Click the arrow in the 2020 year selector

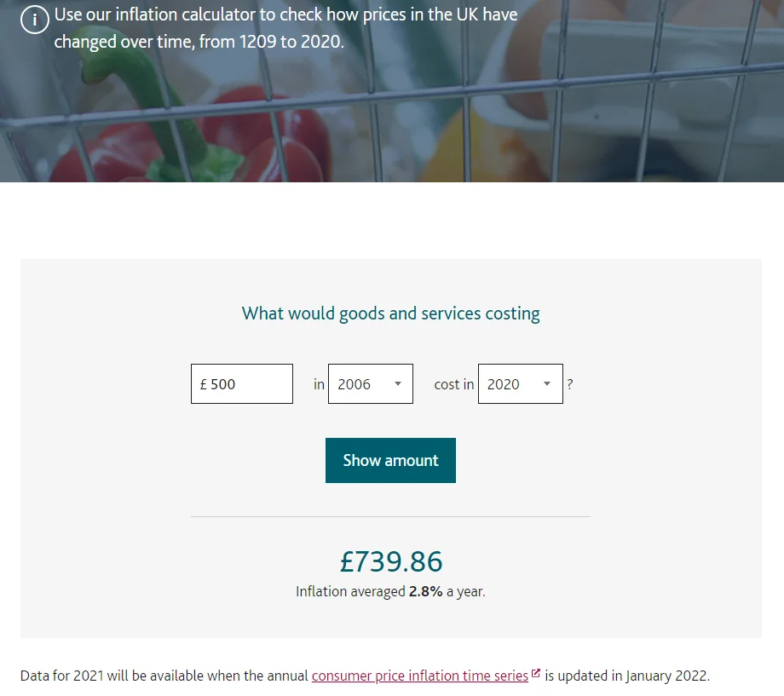tap(547, 383)
